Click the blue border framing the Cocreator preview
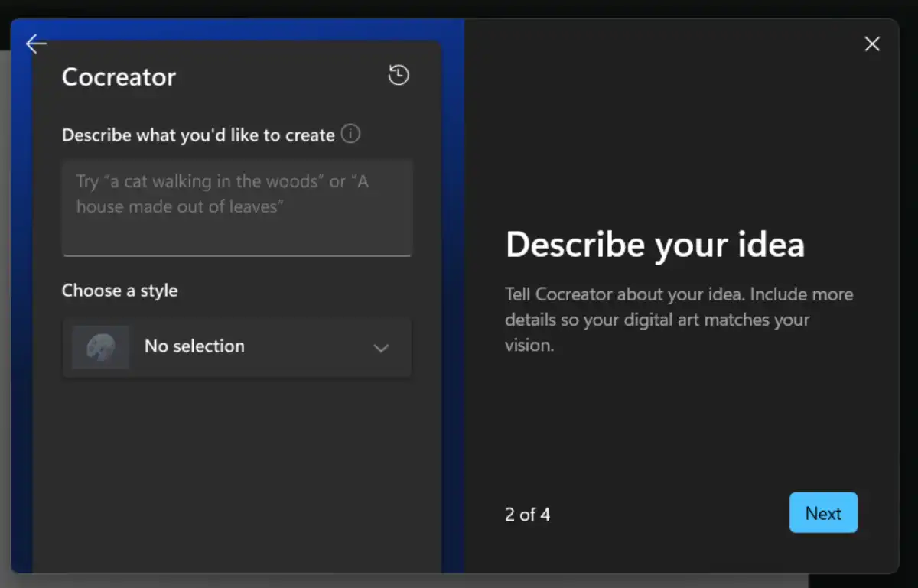The image size is (918, 588). pos(452,306)
